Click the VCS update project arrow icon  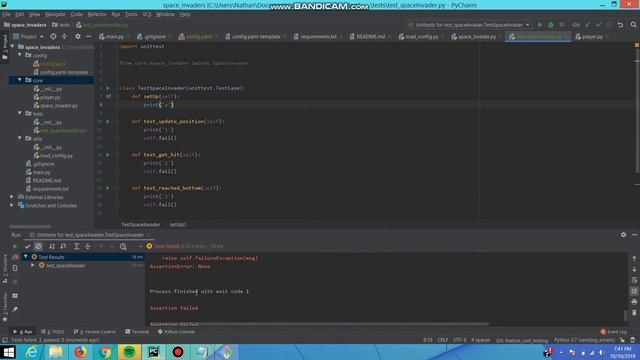click(x=587, y=25)
